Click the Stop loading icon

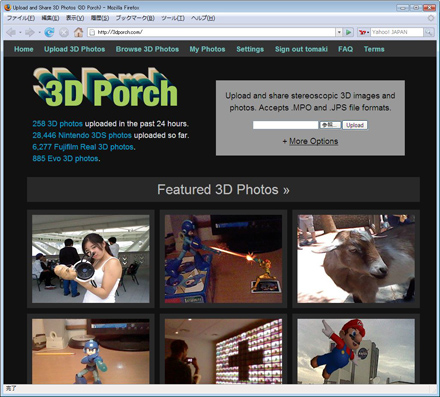(x=64, y=32)
